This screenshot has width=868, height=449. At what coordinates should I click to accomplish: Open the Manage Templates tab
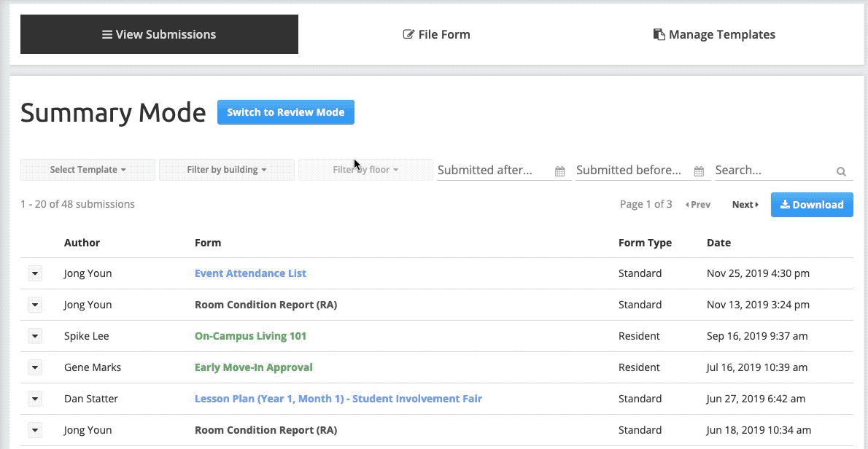(x=714, y=34)
